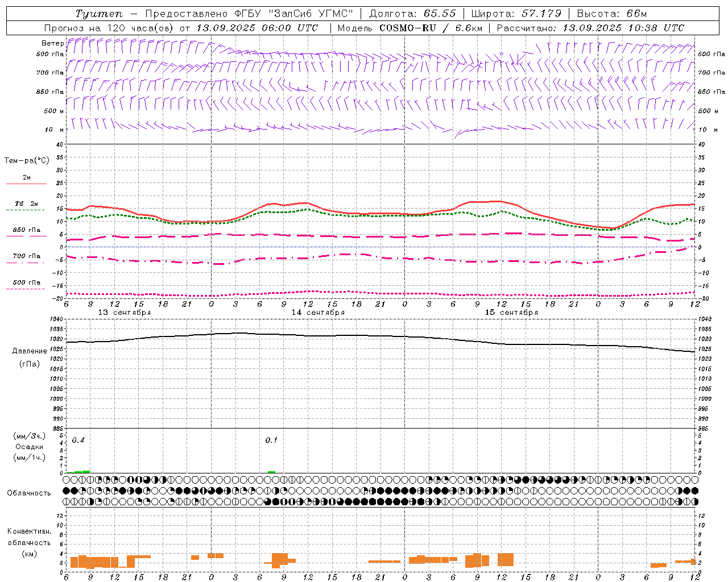Click the "Рассчитано: 13.09.2025 10:38 UTC" timestamp
This screenshot has width=728, height=582.
point(590,28)
